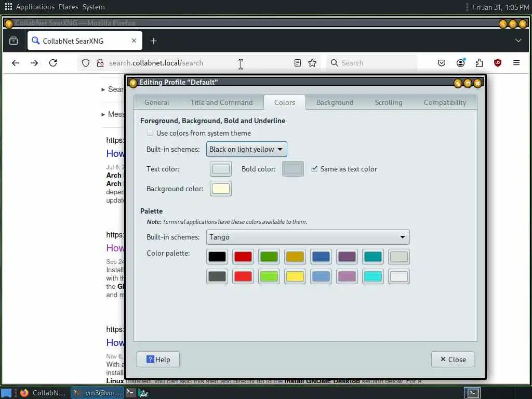Click Firefox Search box
The image size is (532, 399).
372,63
